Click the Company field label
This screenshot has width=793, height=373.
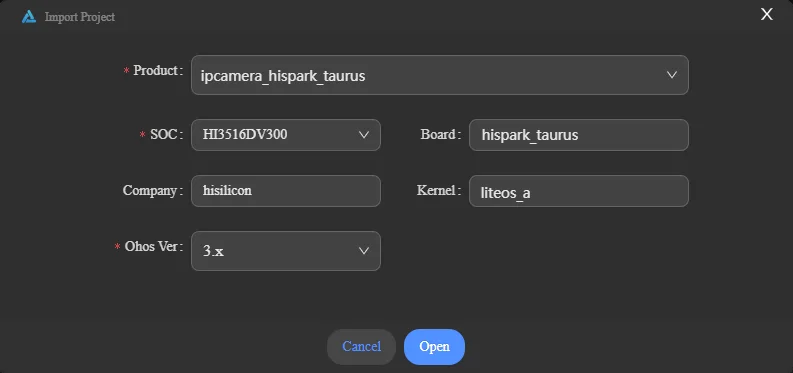click(153, 191)
